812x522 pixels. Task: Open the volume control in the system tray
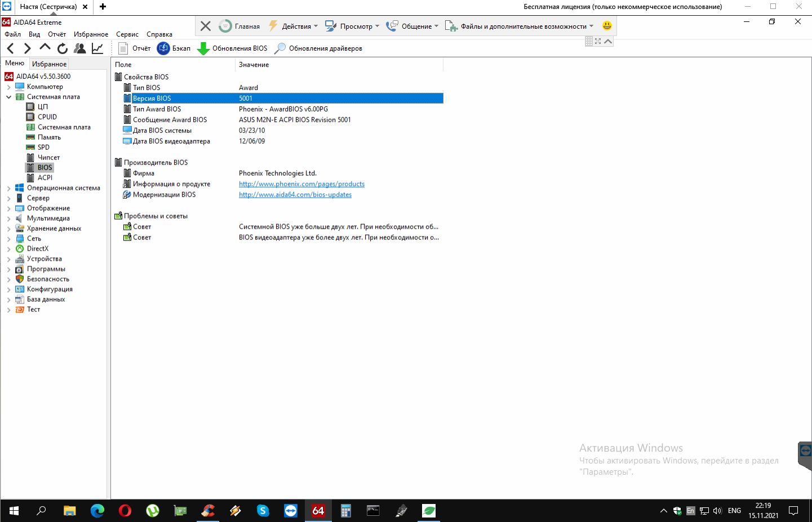tap(717, 511)
